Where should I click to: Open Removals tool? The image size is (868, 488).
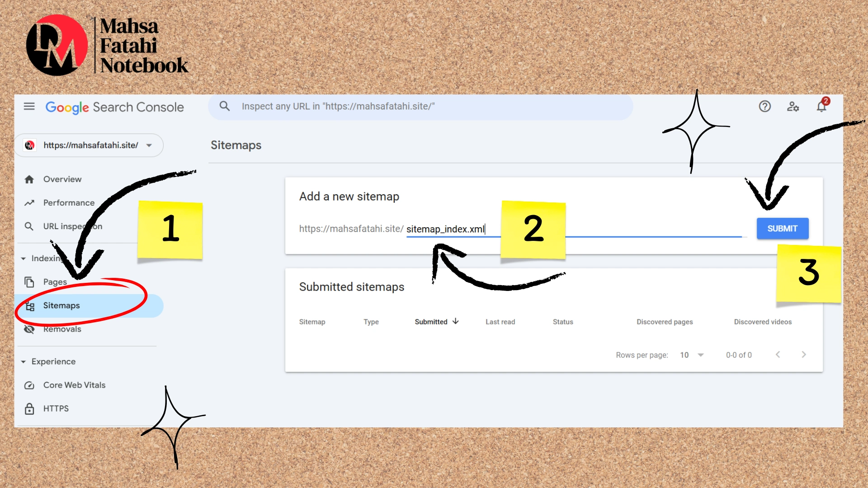point(62,329)
